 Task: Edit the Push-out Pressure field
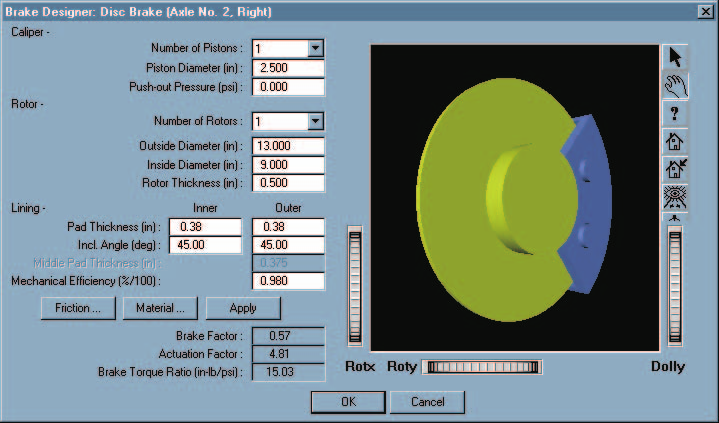pos(288,87)
